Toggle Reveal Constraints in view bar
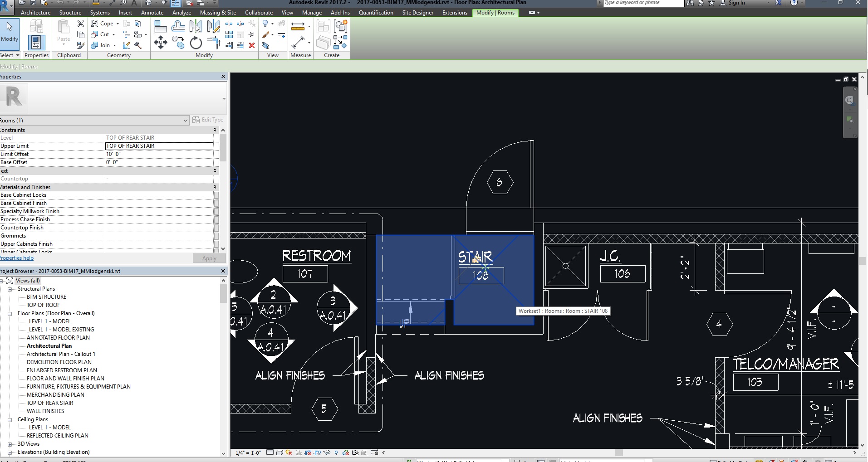This screenshot has width=868, height=462. pos(374,452)
